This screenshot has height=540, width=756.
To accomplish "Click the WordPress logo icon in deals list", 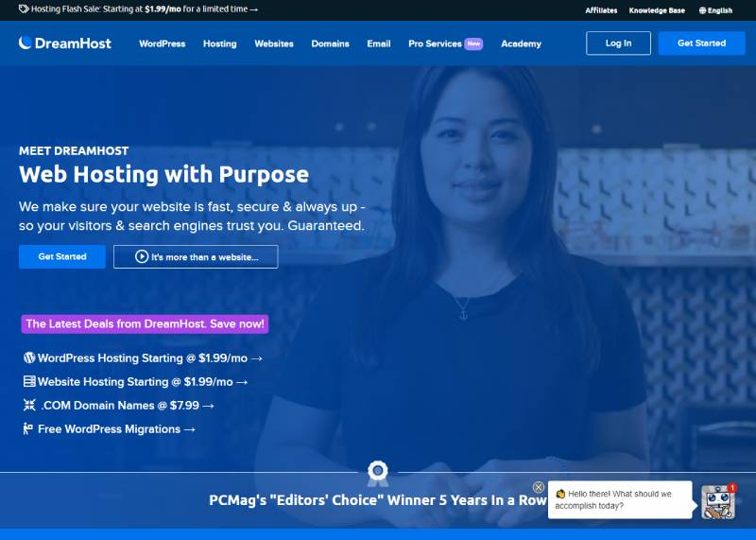I will pos(29,357).
